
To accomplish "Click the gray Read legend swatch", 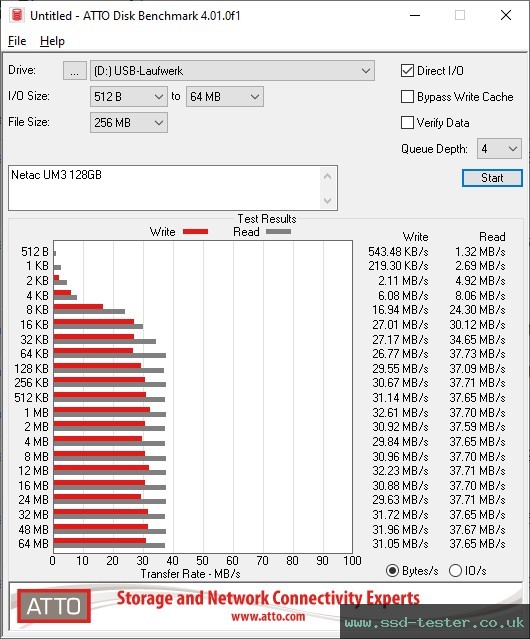I will coord(278,231).
